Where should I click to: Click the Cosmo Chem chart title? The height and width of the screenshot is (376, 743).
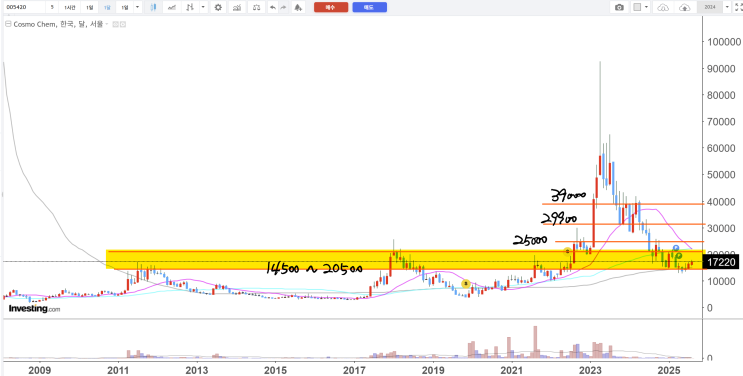click(x=58, y=24)
